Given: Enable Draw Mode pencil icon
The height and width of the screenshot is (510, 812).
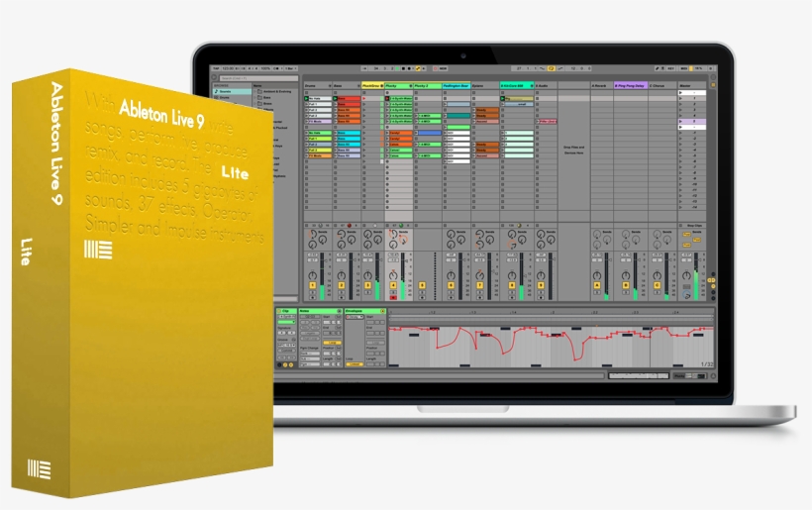Looking at the screenshot, I should point(658,69).
